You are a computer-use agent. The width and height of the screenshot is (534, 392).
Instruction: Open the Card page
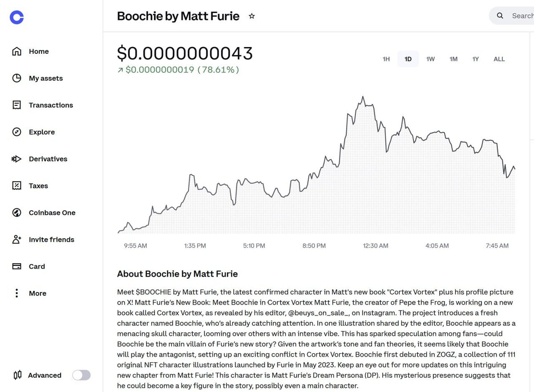coord(37,267)
